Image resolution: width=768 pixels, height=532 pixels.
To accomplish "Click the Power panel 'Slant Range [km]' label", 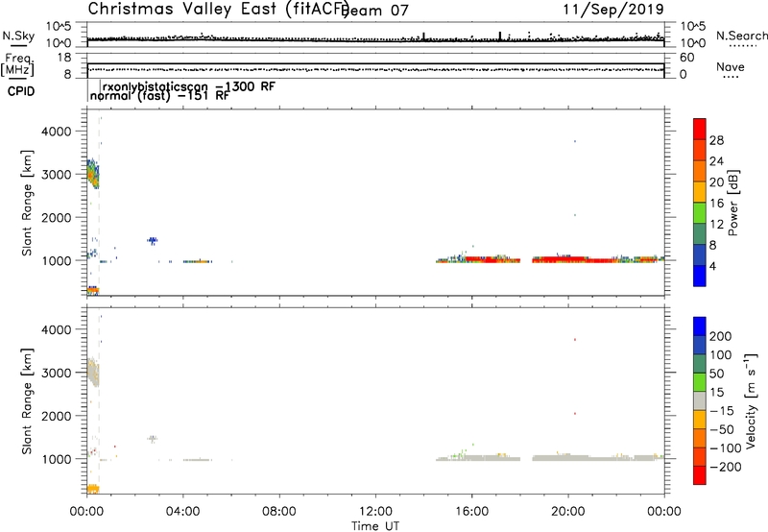I will point(27,203).
